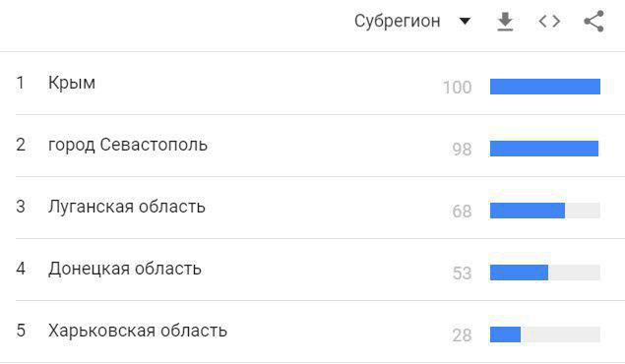Click the bar for Донецкая область
Screen dimensions: 625x364
click(x=519, y=273)
